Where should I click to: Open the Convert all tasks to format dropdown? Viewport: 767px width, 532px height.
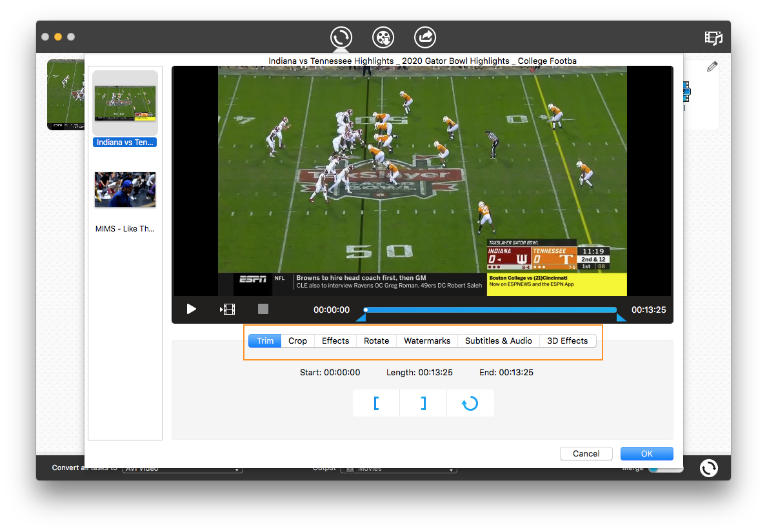183,469
